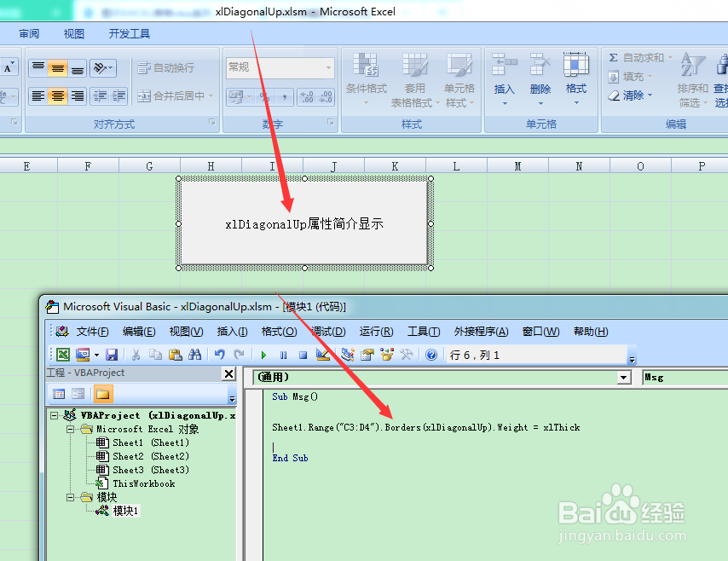This screenshot has width=728, height=561.
Task: Click the xlDiagonalUp属性简介显示 button on sheet
Action: click(x=304, y=223)
